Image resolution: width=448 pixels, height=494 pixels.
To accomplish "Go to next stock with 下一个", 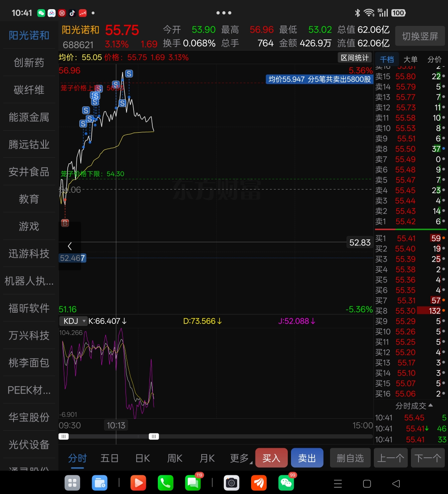I will point(428,458).
